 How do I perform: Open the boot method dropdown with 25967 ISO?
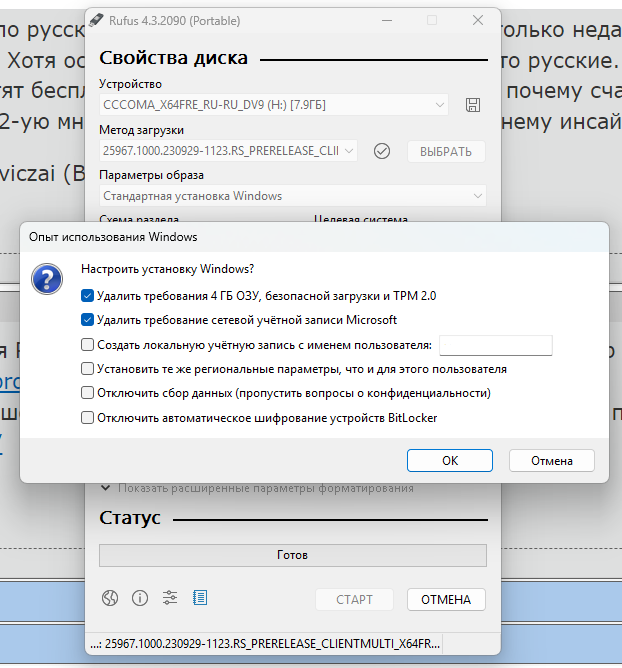228,151
